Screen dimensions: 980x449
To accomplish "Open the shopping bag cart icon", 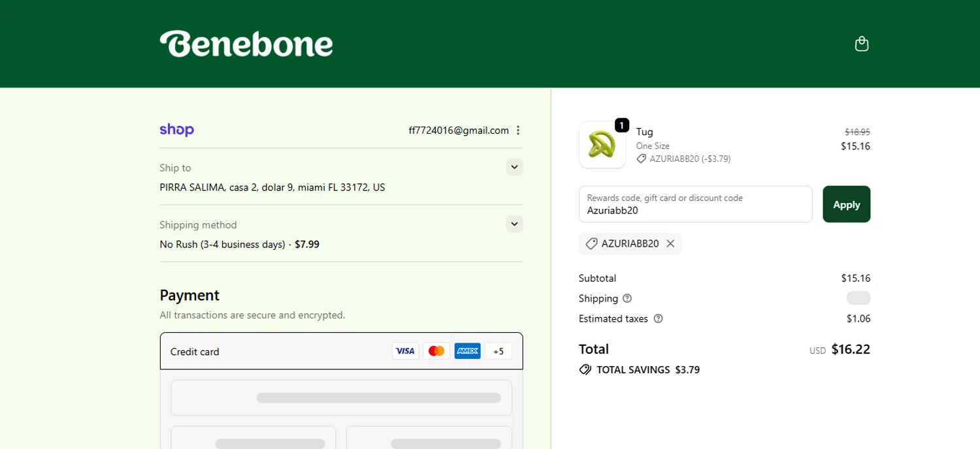I will pyautogui.click(x=862, y=44).
